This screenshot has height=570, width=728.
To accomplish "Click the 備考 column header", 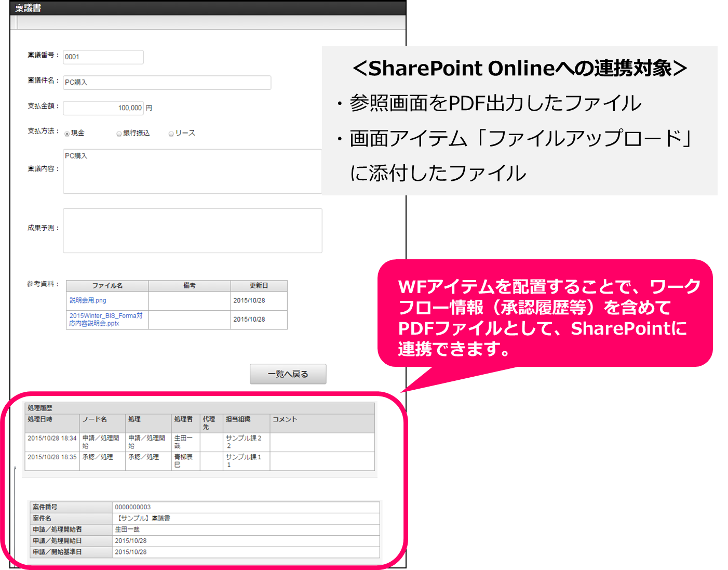I will [x=190, y=286].
